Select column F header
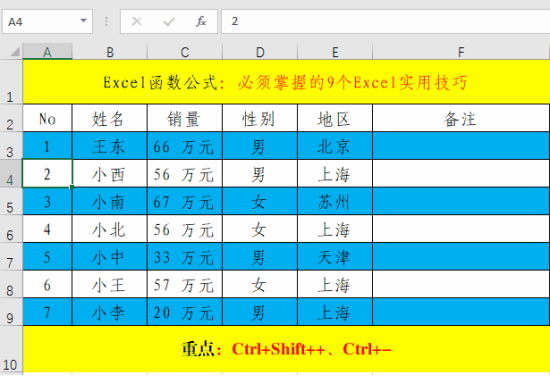Image resolution: width=550 pixels, height=376 pixels. coord(461,52)
